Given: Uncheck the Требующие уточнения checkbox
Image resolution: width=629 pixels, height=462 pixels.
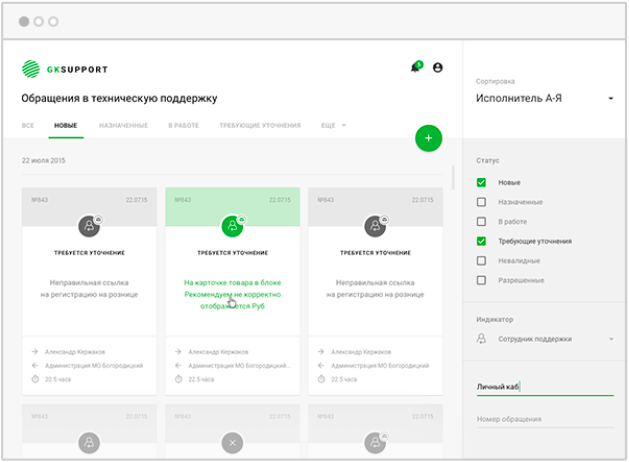Looking at the screenshot, I should pyautogui.click(x=482, y=241).
